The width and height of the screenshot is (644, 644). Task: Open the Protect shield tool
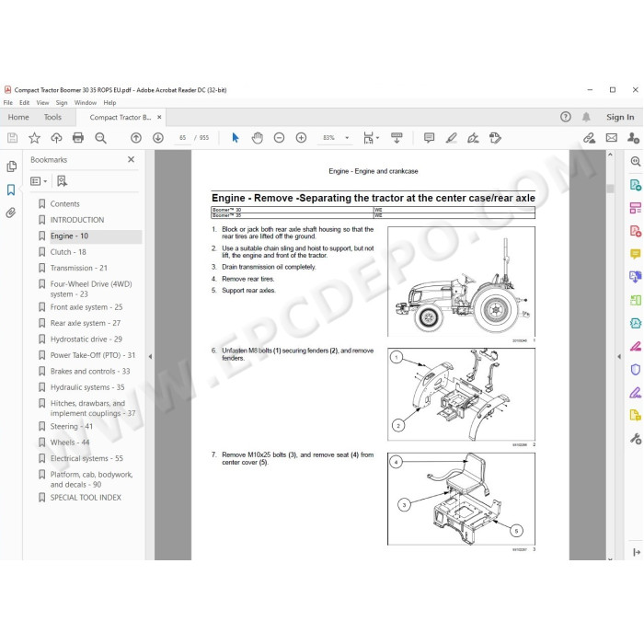pos(636,370)
